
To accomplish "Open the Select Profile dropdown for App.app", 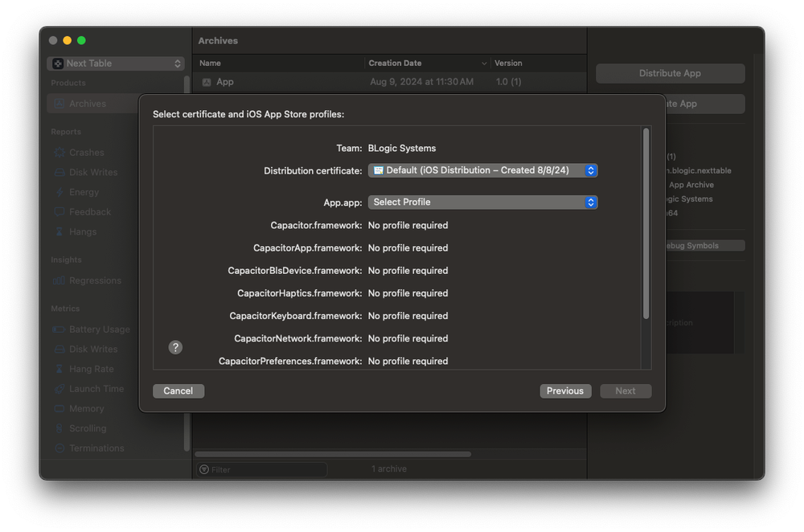I will (x=482, y=203).
